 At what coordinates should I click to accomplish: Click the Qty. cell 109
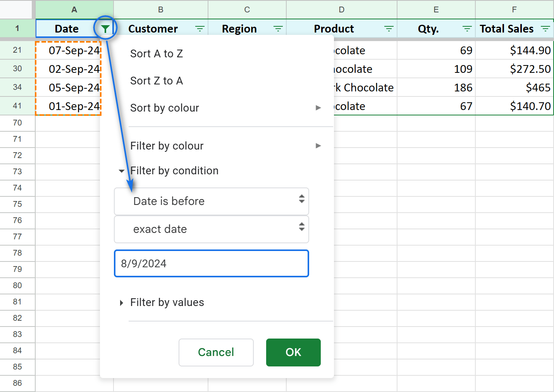click(x=436, y=69)
